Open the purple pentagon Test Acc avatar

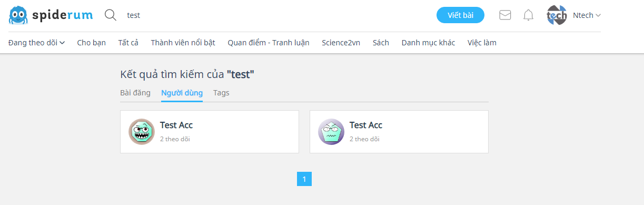pos(331,132)
